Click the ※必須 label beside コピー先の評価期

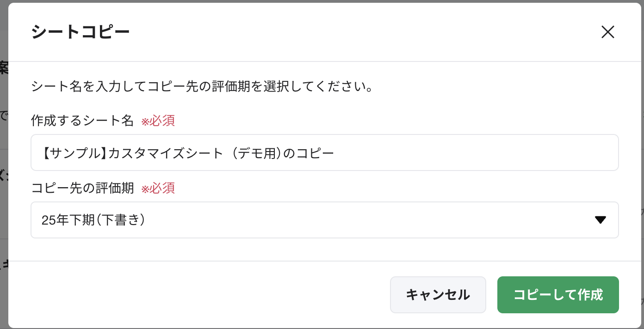(x=158, y=189)
